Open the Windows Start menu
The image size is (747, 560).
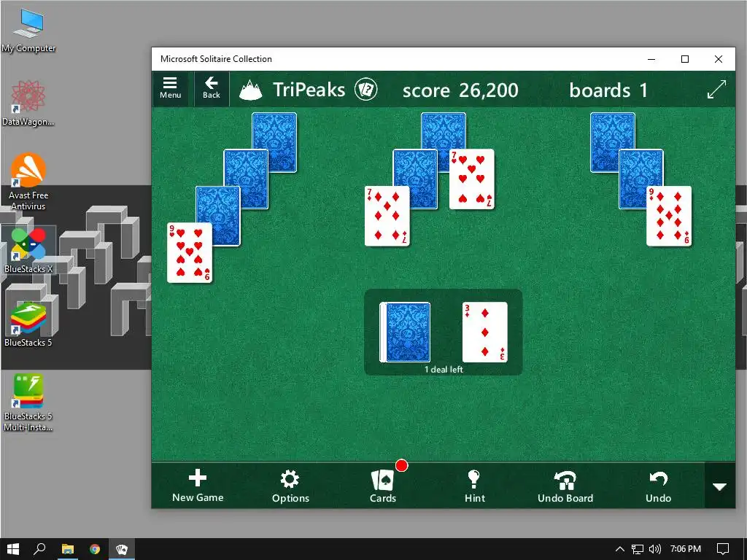click(13, 549)
